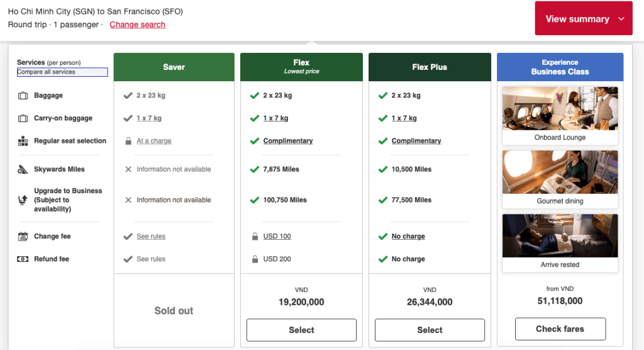Open Compare all services link
Viewport: 644px width, 350px height.
coord(62,72)
